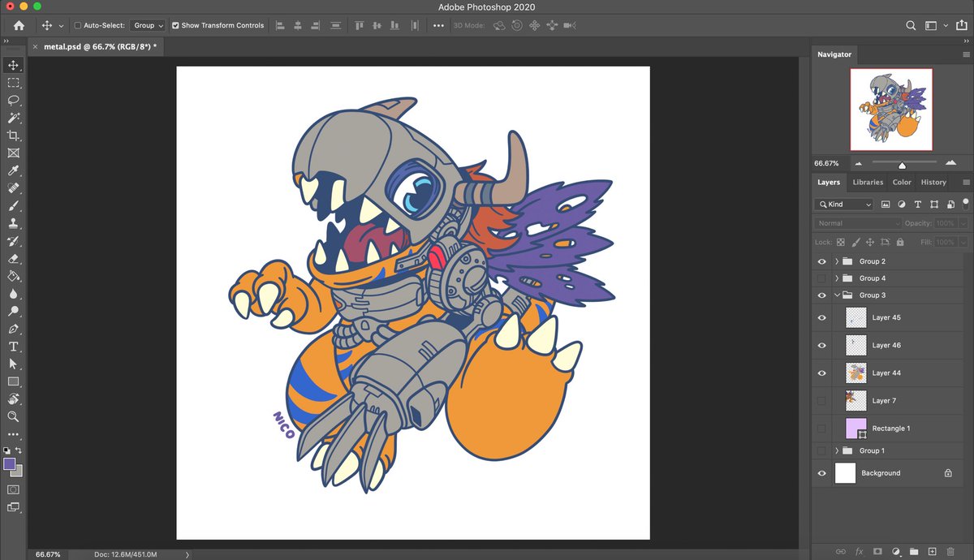This screenshot has width=974, height=560.
Task: Delete layer with the trash icon
Action: pos(950,551)
